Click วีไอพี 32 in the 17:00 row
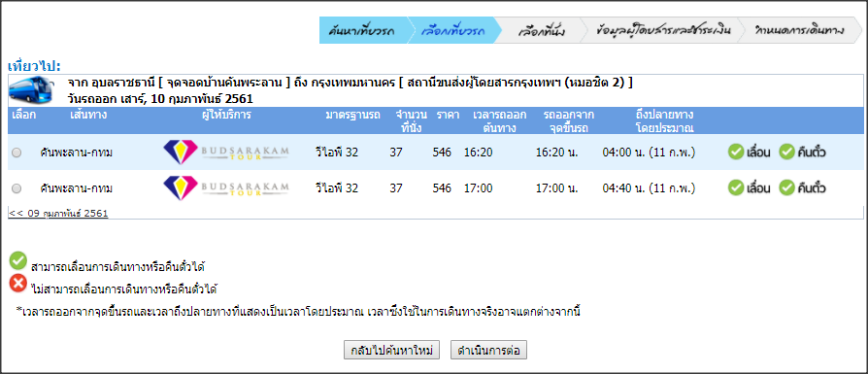 coord(337,188)
